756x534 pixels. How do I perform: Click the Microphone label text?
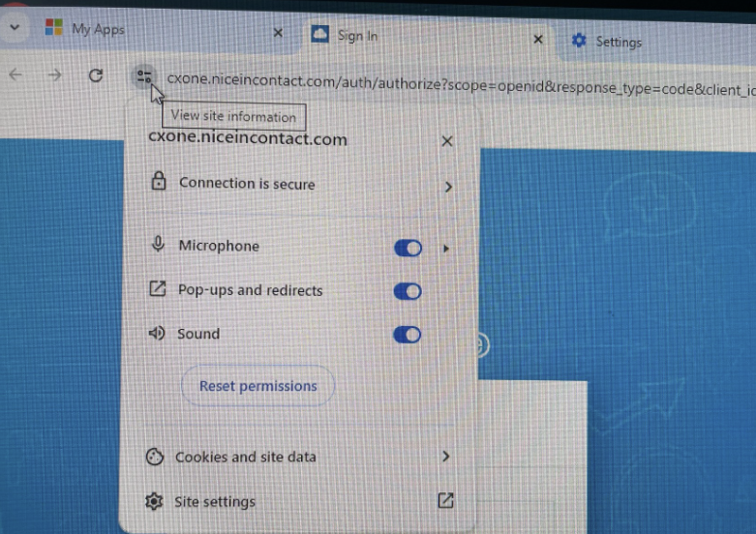point(219,246)
